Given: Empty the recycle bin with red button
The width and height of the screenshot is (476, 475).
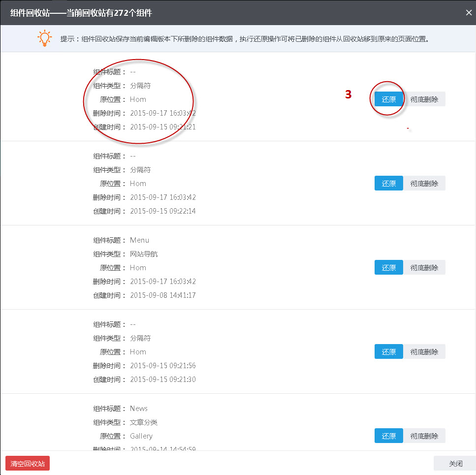Looking at the screenshot, I should [28, 463].
